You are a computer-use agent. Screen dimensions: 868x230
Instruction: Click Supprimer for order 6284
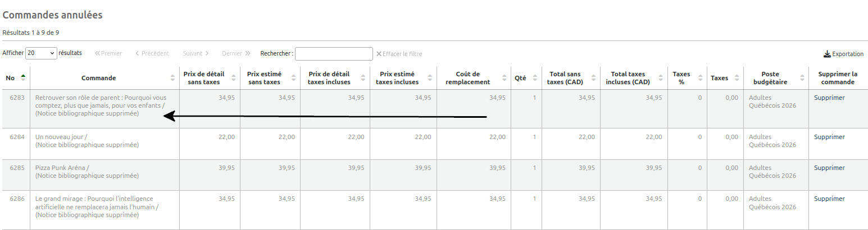pos(829,137)
